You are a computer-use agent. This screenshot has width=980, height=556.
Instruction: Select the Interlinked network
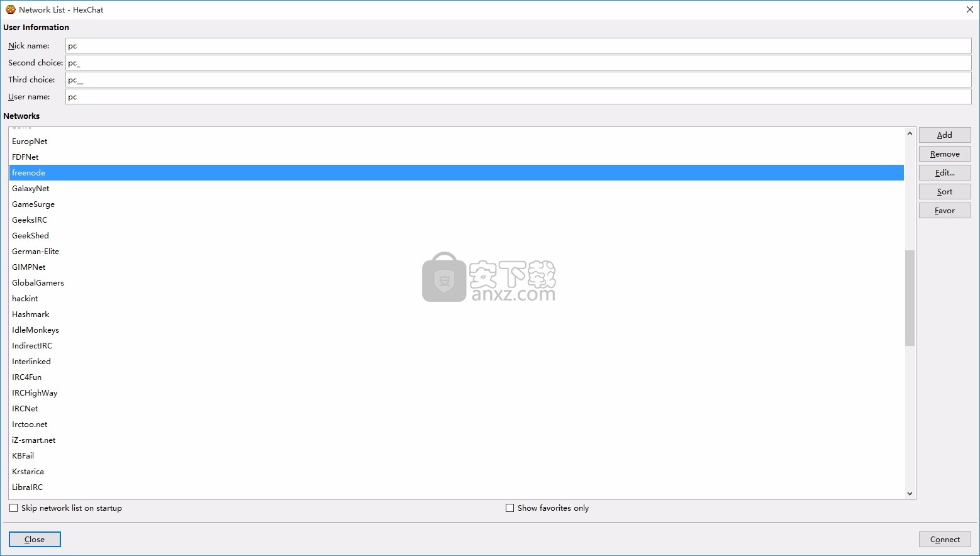click(x=457, y=361)
